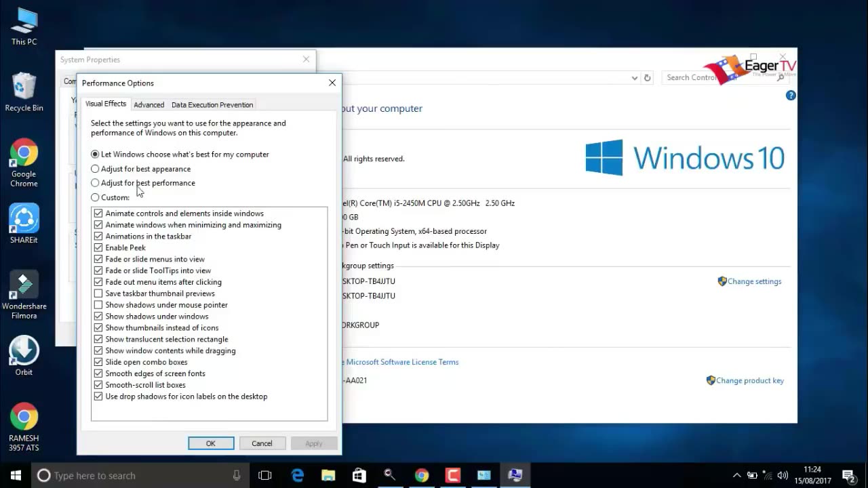Click the Type here to search box

point(139,475)
